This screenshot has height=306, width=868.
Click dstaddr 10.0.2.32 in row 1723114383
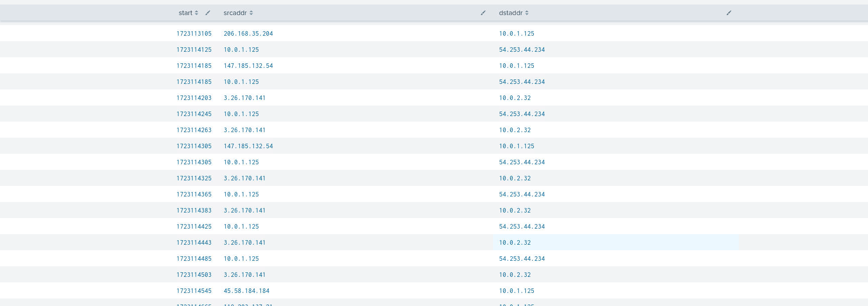pos(515,211)
